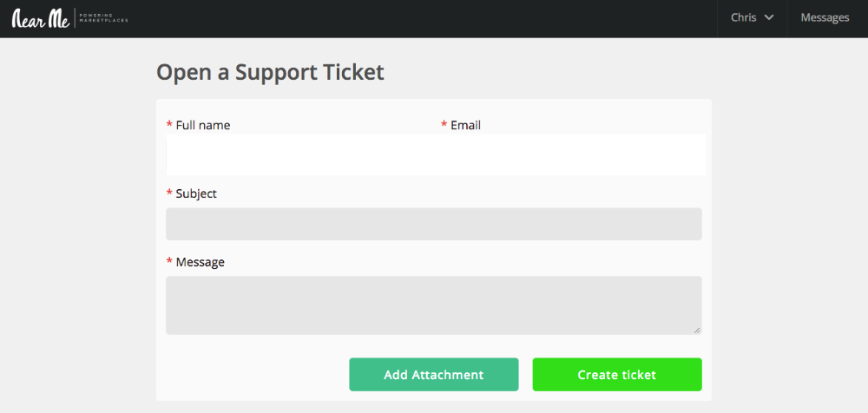Click the Full name label

click(202, 126)
